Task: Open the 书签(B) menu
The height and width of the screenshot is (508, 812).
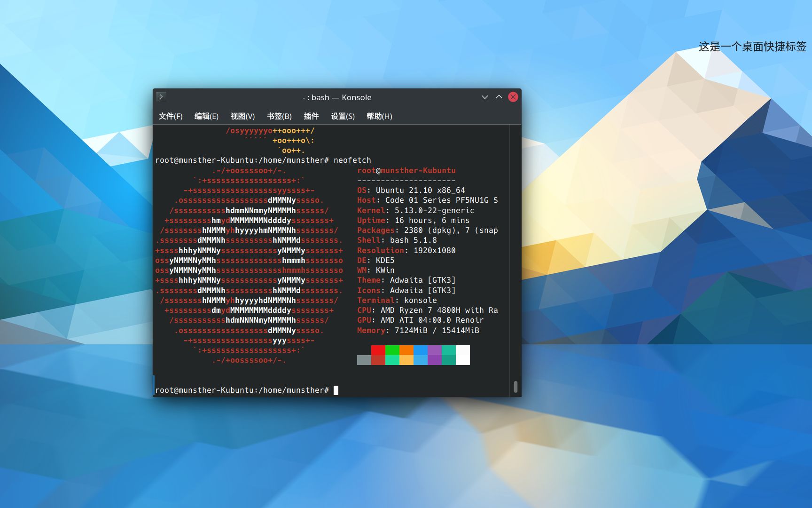Action: click(x=279, y=116)
